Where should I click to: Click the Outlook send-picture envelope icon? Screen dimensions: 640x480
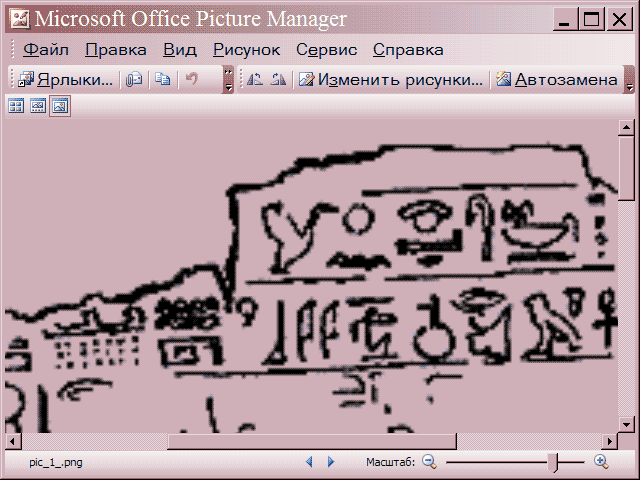click(x=134, y=79)
